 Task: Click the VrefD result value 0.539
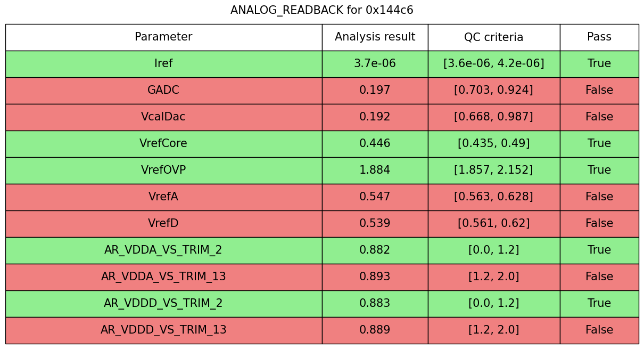(375, 224)
